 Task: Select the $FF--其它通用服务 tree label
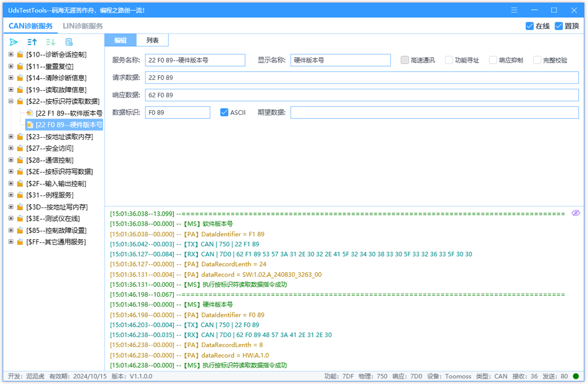[x=56, y=242]
